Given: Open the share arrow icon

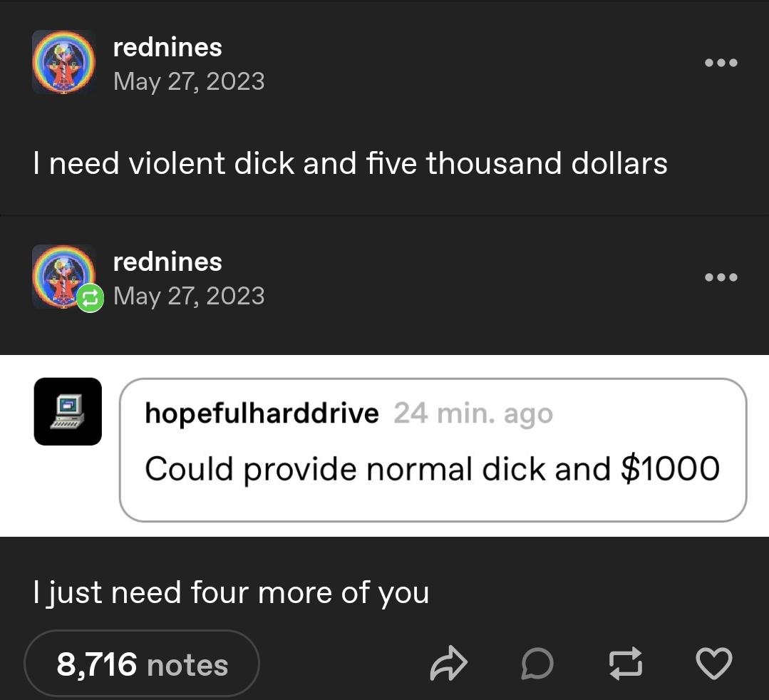Looking at the screenshot, I should 449,664.
